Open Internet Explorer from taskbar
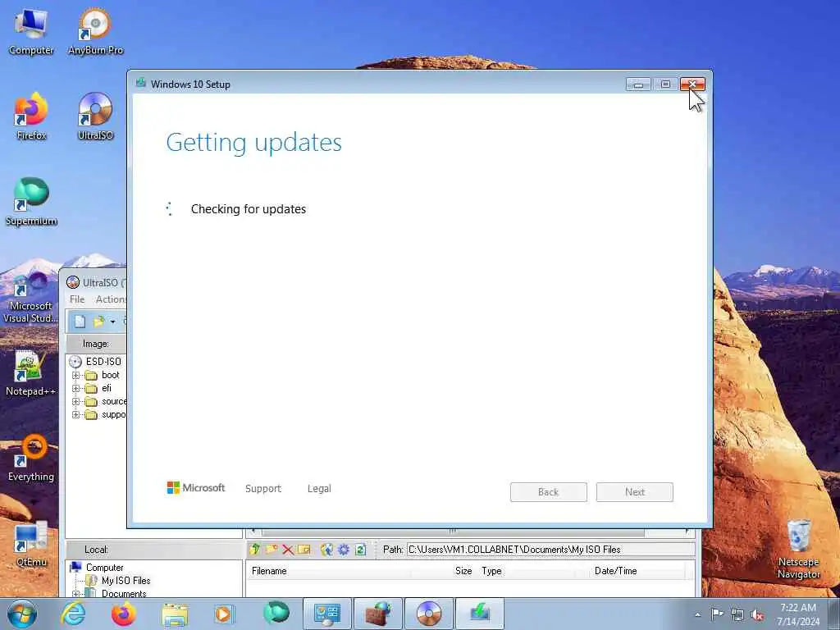Image resolution: width=840 pixels, height=630 pixels. point(73,614)
